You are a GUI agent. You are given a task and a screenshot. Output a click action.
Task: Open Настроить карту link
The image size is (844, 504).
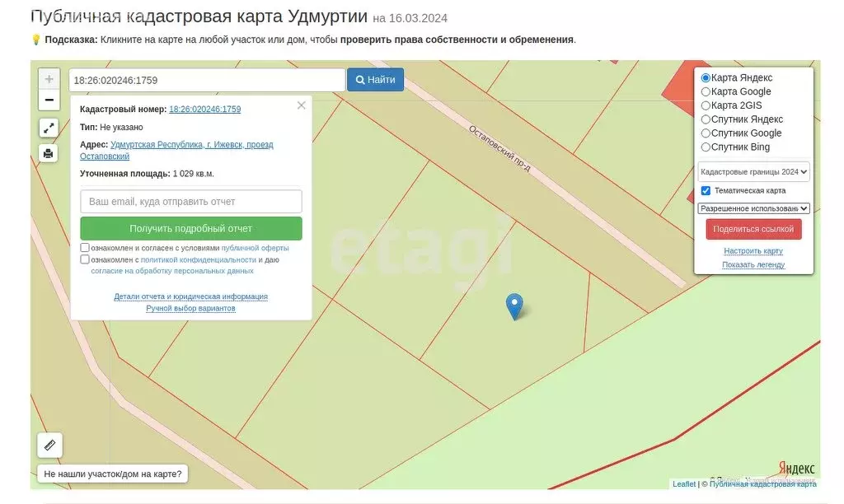[753, 250]
